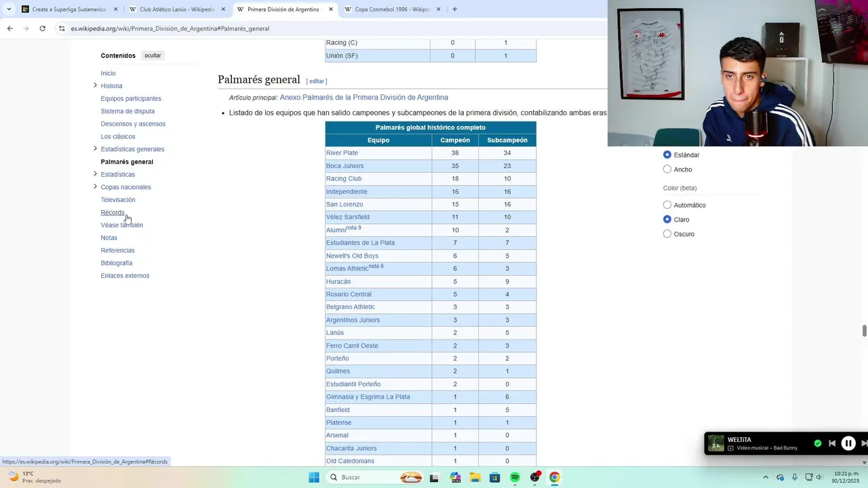Go to Véase también section
Viewport: 868px width, 488px height.
click(x=122, y=225)
